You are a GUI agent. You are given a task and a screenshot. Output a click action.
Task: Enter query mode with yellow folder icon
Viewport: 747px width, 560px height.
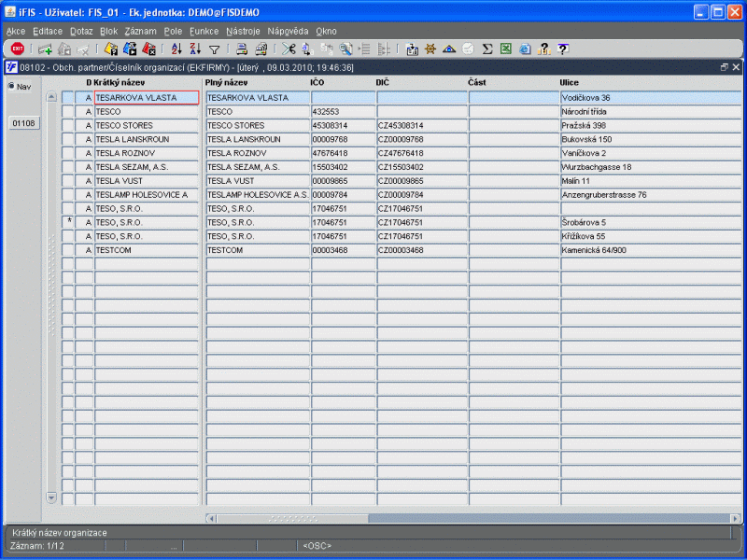tap(111, 49)
